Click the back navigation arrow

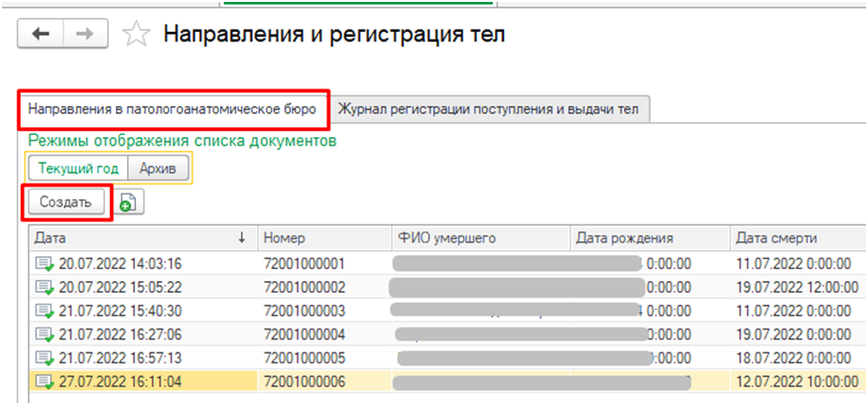(x=42, y=34)
